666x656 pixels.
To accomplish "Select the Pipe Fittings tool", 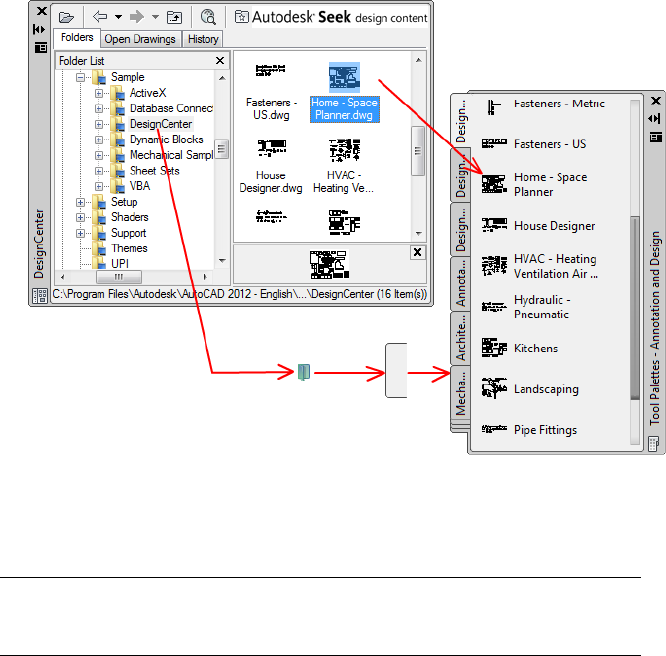I will pyautogui.click(x=529, y=430).
